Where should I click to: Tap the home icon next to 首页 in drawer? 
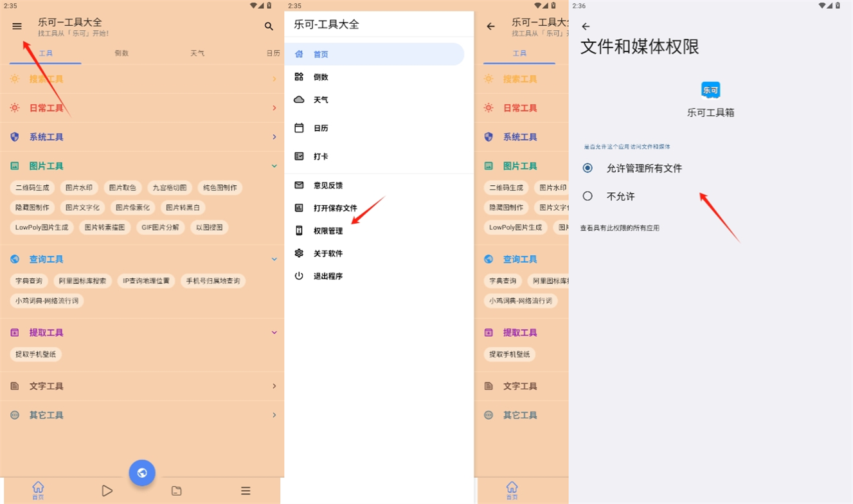299,54
